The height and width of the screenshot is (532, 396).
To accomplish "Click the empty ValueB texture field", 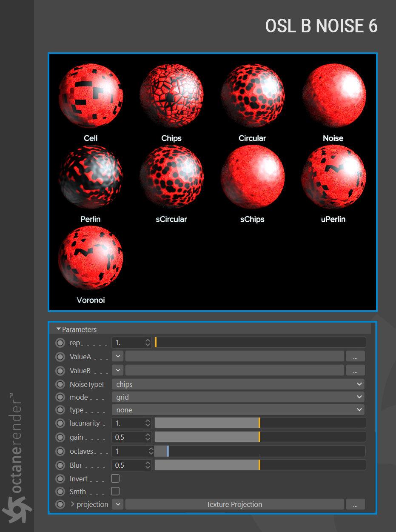I will (x=234, y=370).
